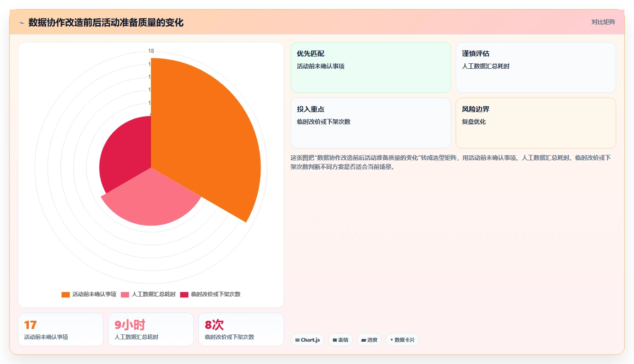634x364 pixels.
Task: Click the icon inside 进度 chip
Action: [x=364, y=340]
